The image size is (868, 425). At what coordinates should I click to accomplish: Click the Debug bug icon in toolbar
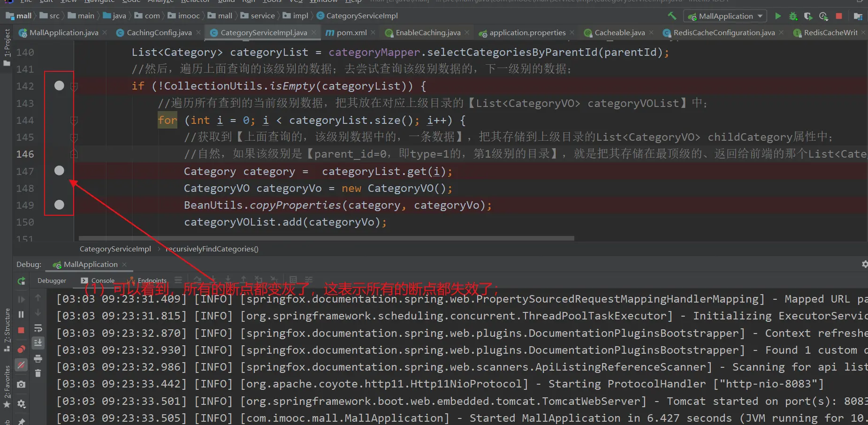793,16
